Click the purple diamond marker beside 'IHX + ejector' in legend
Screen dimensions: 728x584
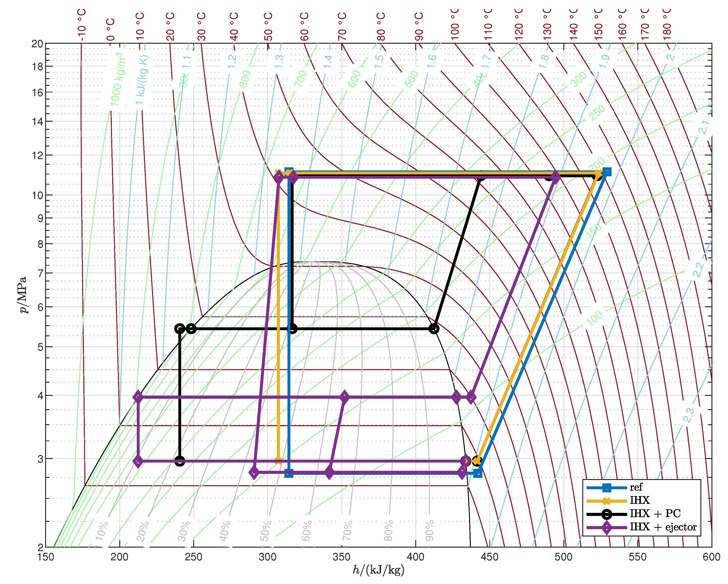[607, 528]
